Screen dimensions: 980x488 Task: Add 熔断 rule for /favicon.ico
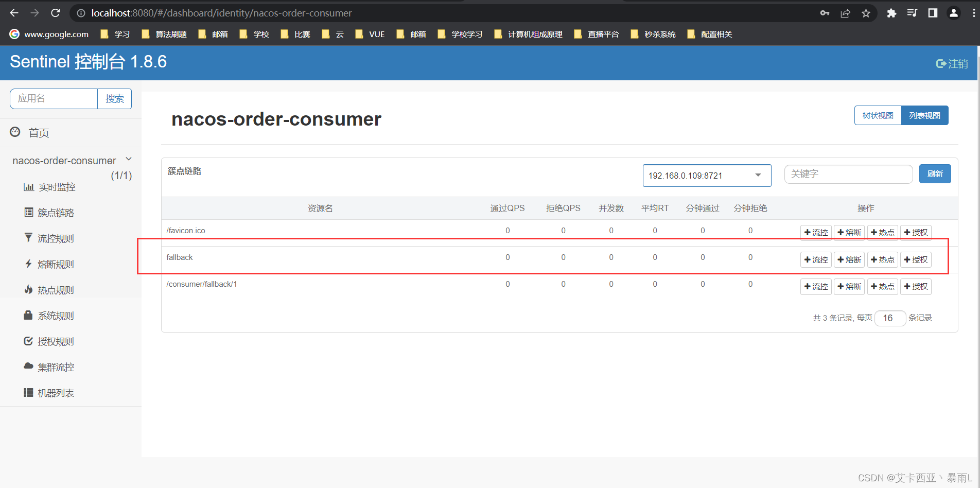click(x=849, y=233)
